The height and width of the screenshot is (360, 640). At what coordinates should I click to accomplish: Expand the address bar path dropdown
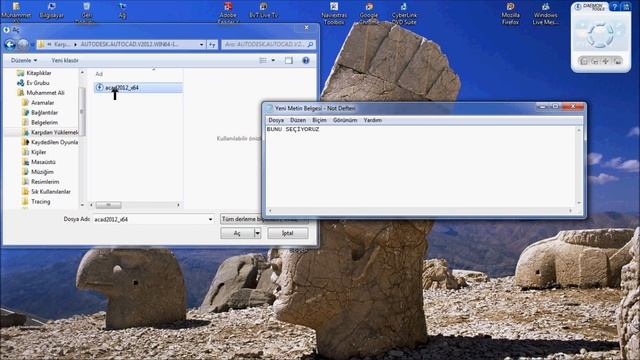[x=202, y=44]
